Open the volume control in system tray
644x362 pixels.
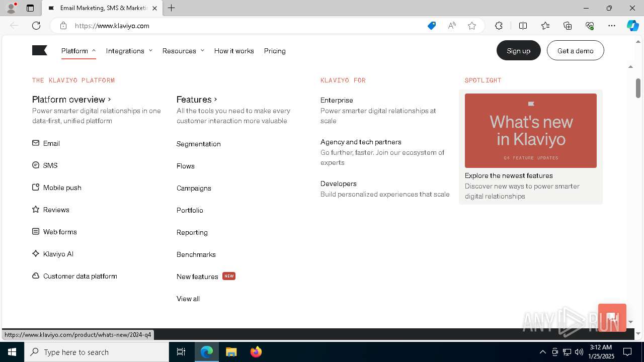[x=579, y=352]
